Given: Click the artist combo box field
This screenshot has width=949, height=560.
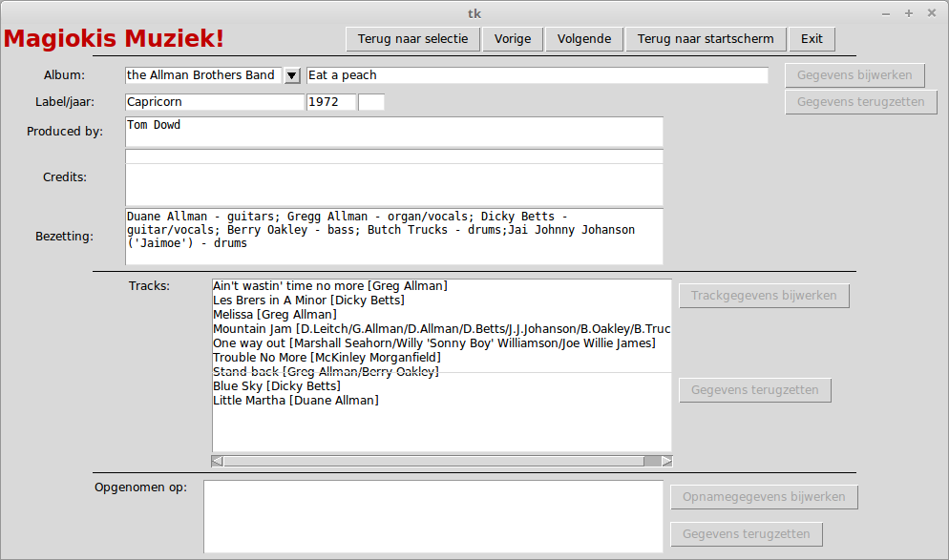Looking at the screenshot, I should point(203,75).
